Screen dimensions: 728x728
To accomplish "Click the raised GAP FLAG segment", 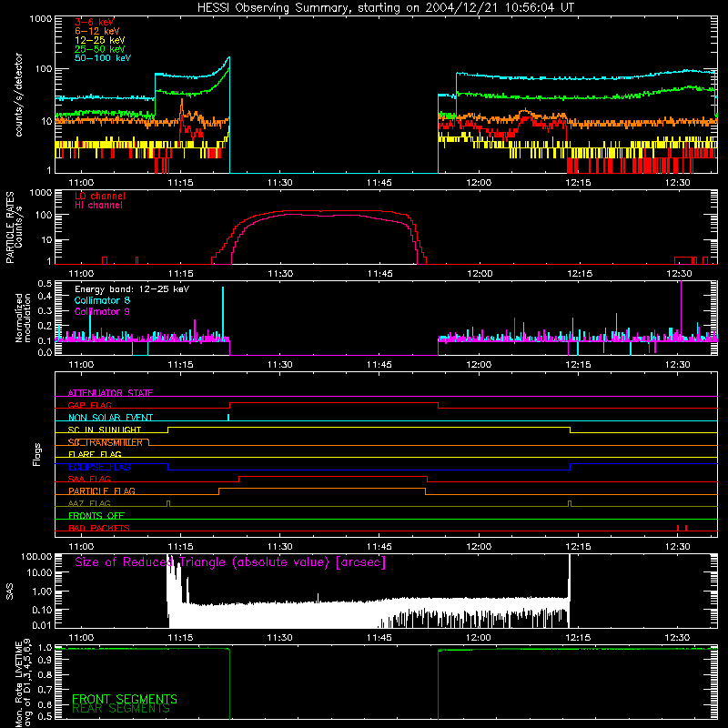I will tap(334, 403).
